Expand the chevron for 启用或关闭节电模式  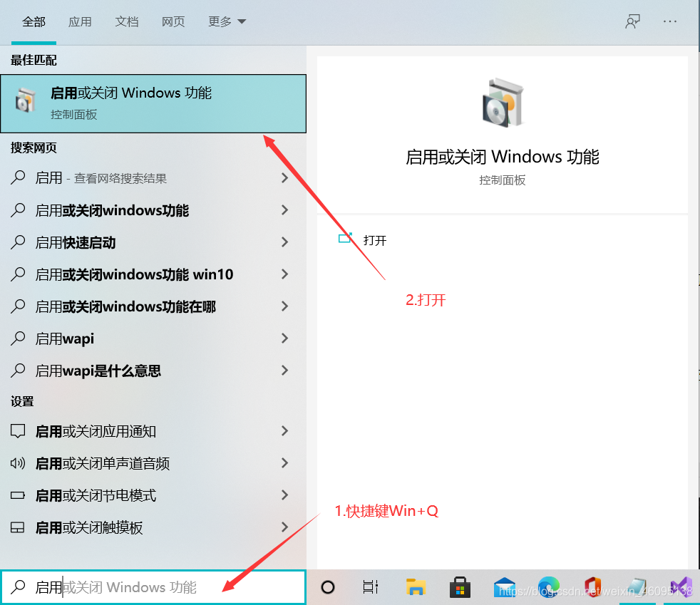284,495
